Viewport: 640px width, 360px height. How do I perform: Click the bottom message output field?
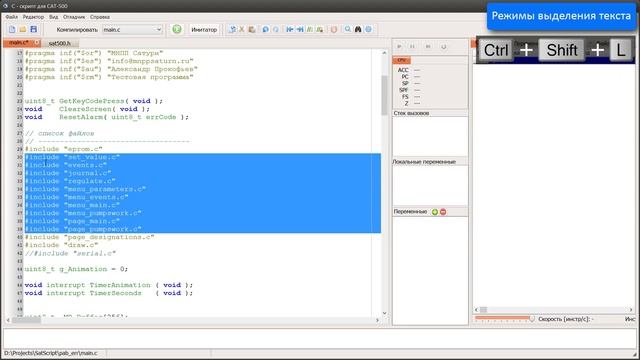pos(320,338)
